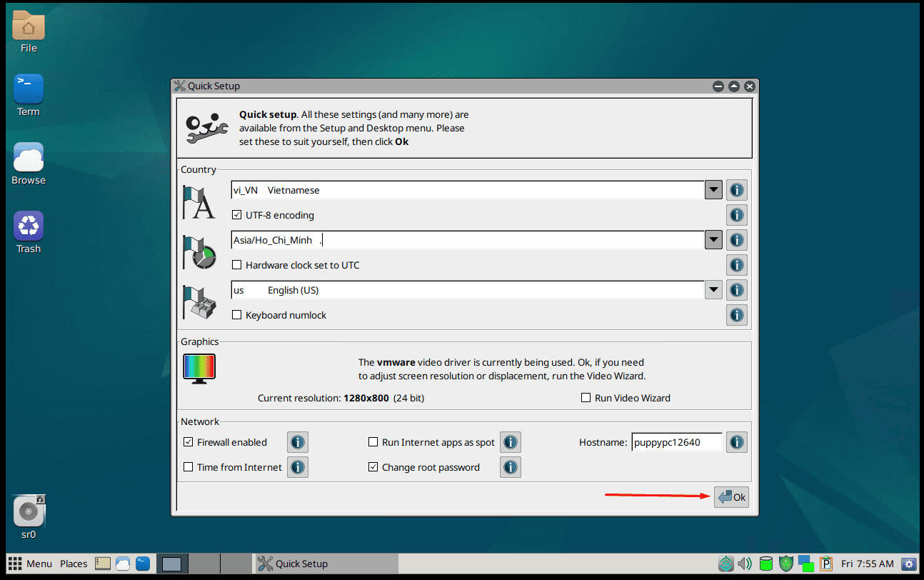Open the taskbar Menu button

click(31, 564)
